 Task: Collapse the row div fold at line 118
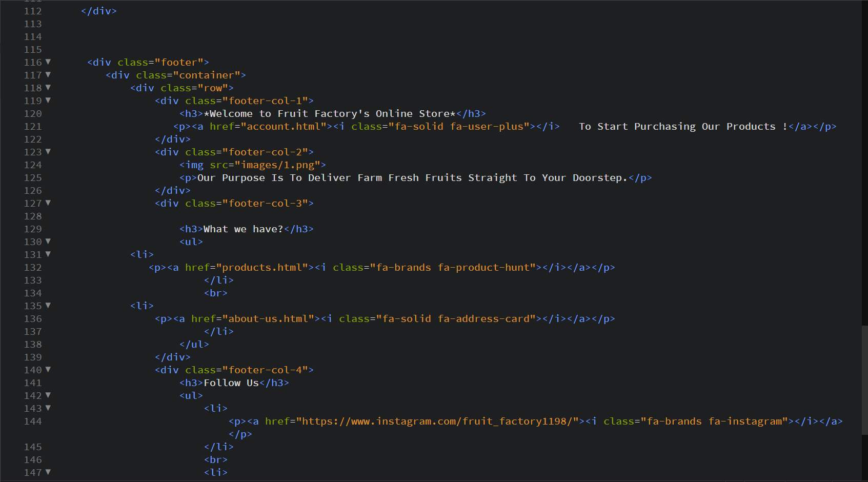(x=48, y=88)
